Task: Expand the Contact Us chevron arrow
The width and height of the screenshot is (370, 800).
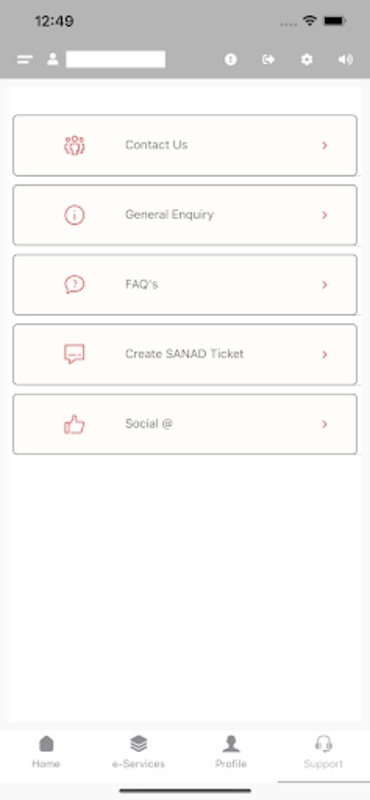Action: point(324,145)
